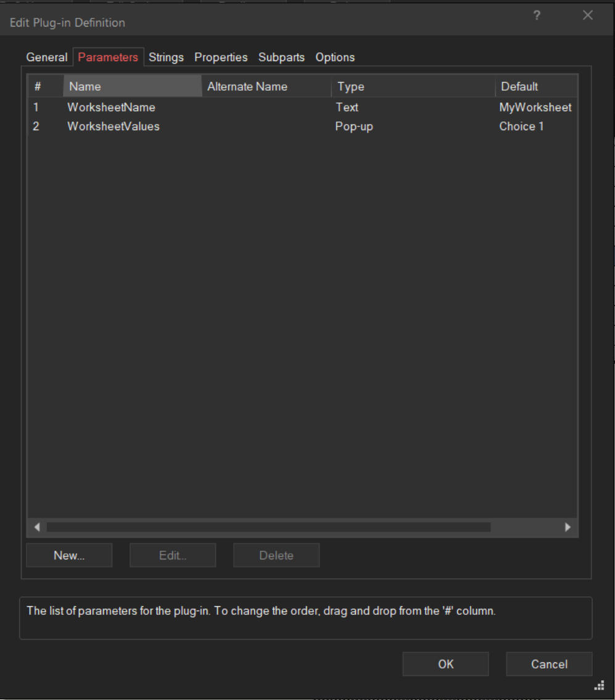Open the Options tab

pyautogui.click(x=335, y=57)
